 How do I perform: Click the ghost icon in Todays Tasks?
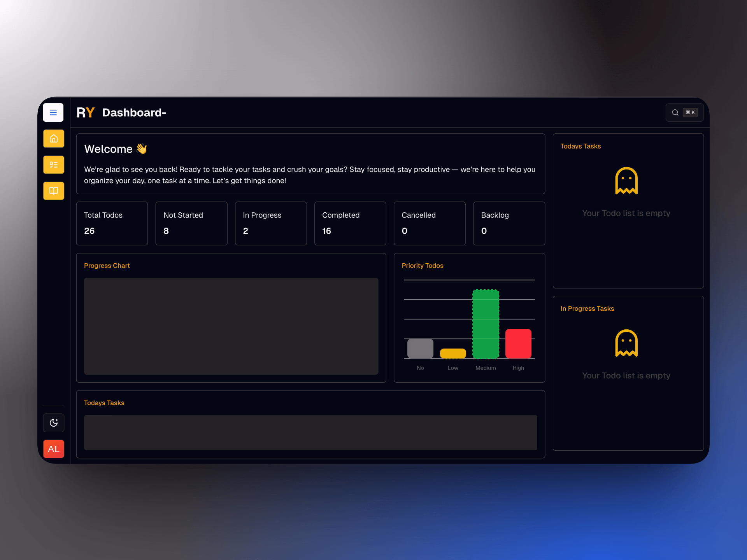pos(626,180)
